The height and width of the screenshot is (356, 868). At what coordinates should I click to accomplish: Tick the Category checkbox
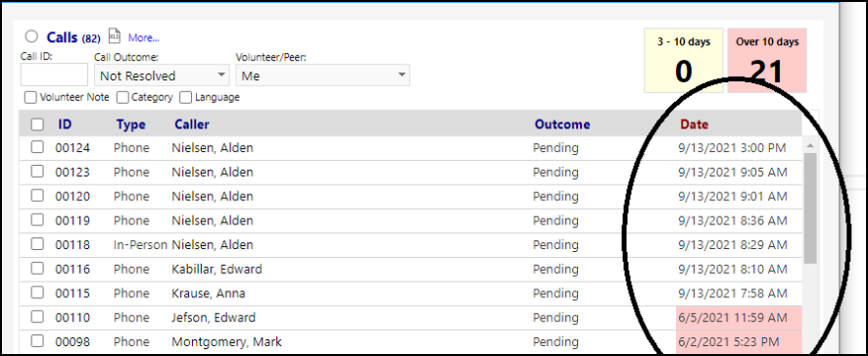[x=122, y=98]
